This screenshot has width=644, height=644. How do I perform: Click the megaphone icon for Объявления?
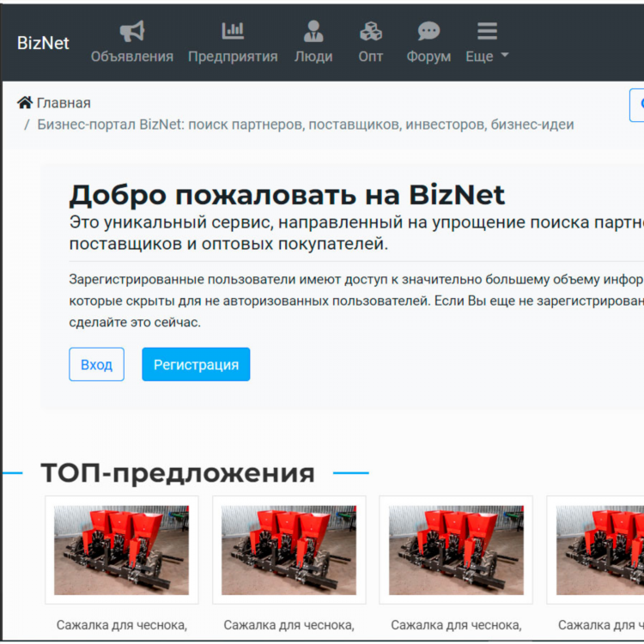click(132, 31)
